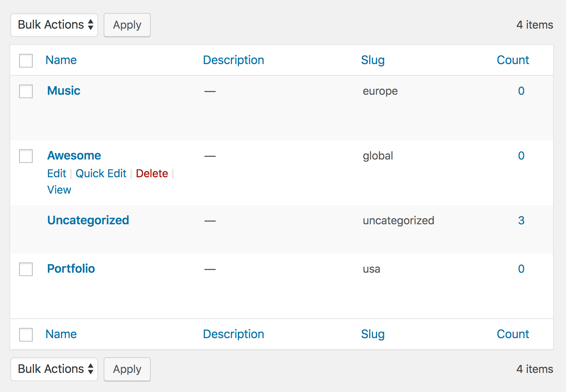Click the count 3 for Uncategorized
Image resolution: width=566 pixels, height=392 pixels.
tap(521, 221)
